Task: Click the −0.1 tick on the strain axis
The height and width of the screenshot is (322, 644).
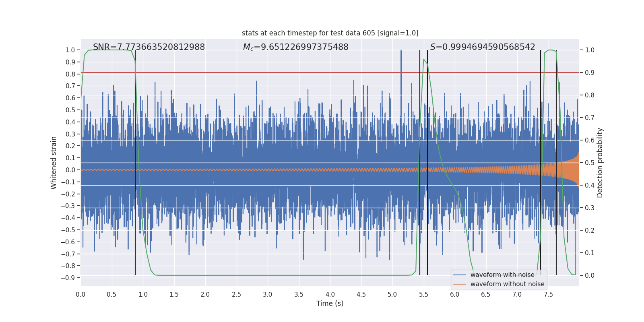Action: (x=68, y=182)
